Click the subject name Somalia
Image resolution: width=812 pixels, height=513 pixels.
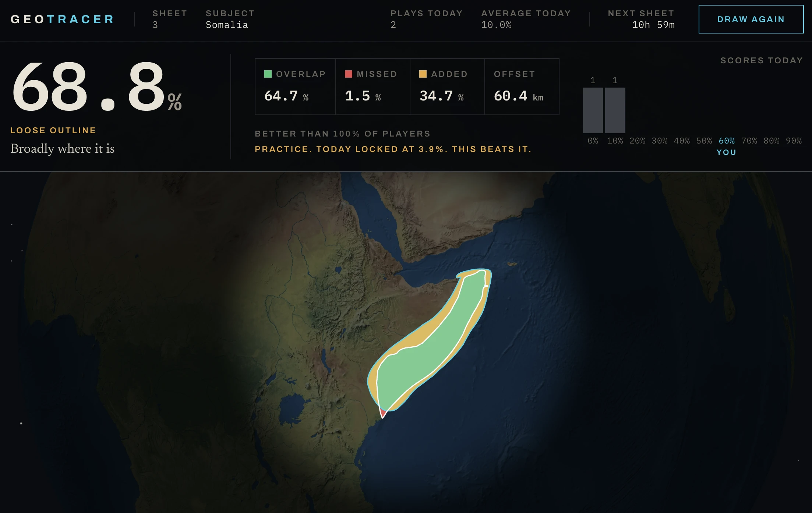(x=227, y=25)
